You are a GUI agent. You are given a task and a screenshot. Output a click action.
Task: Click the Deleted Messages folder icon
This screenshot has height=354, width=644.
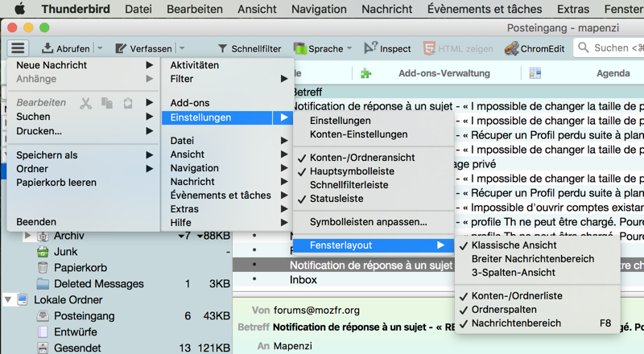[x=43, y=284]
